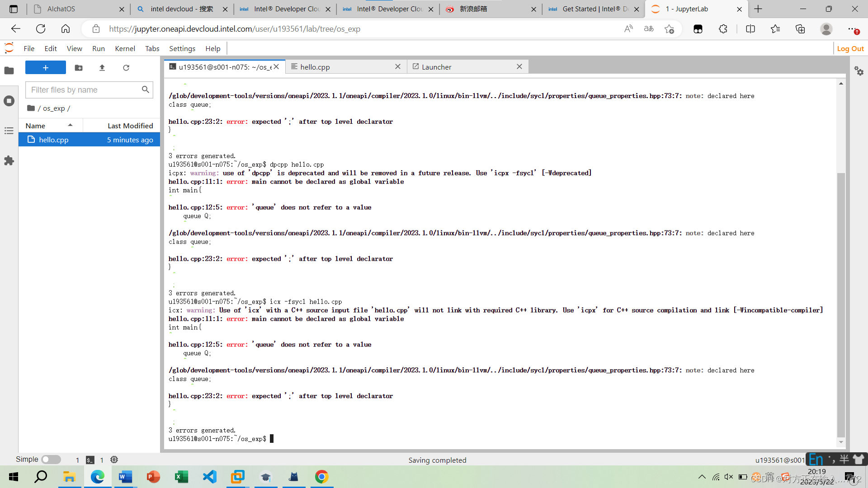Navigate to os_exp breadcrumb folder
Viewport: 868px width, 488px height.
[54, 108]
